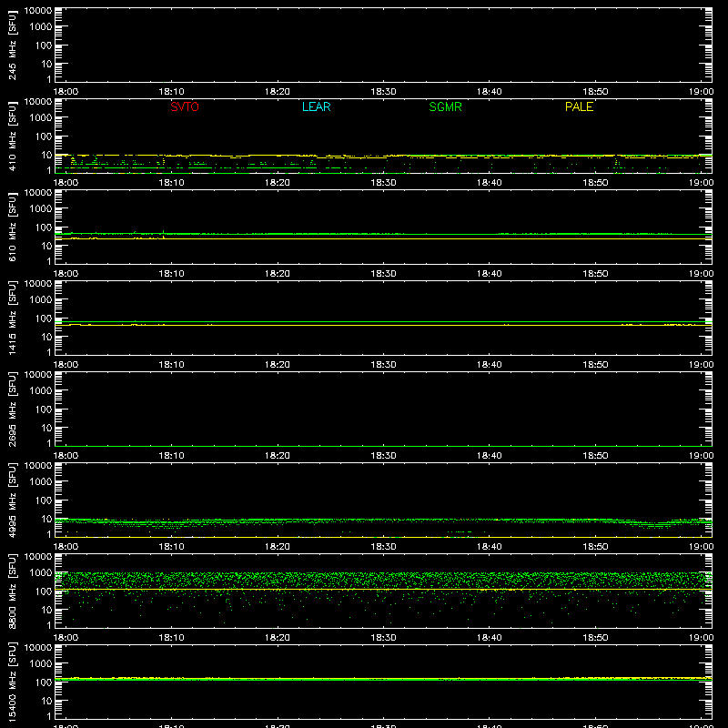The width and height of the screenshot is (728, 728).
Task: Click the 1000 tick label in 410 MHz panel
Action: coord(41,118)
